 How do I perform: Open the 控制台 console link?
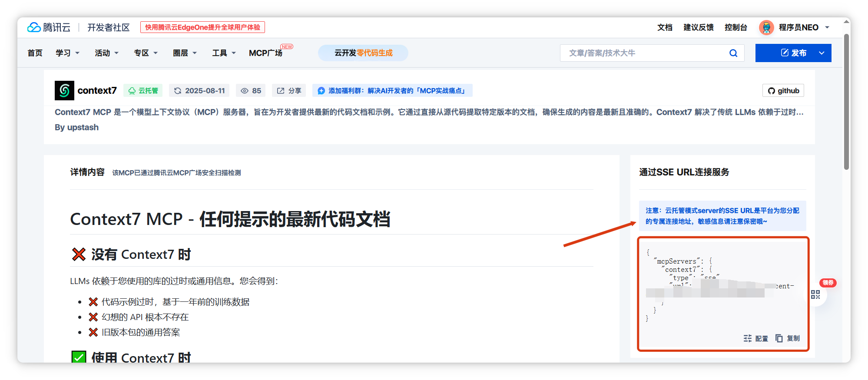click(736, 27)
